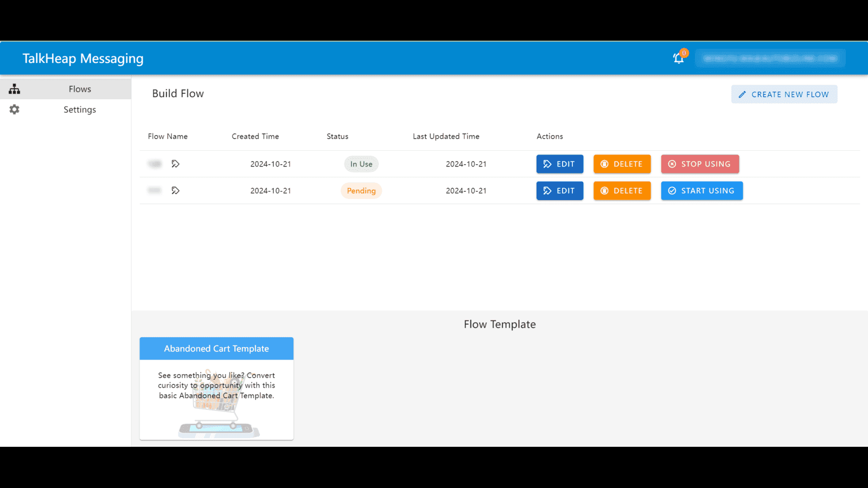The image size is (868, 488).
Task: Click the Flows hierarchy icon in sidebar
Action: 15,89
